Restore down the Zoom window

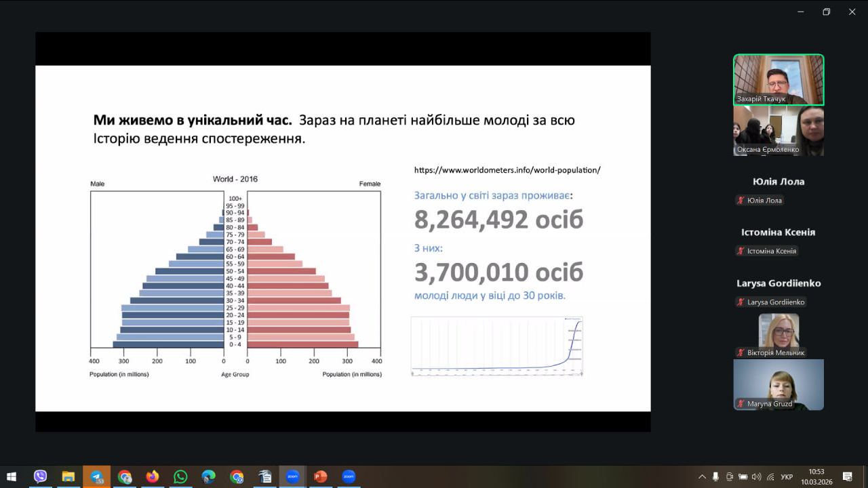coord(826,12)
